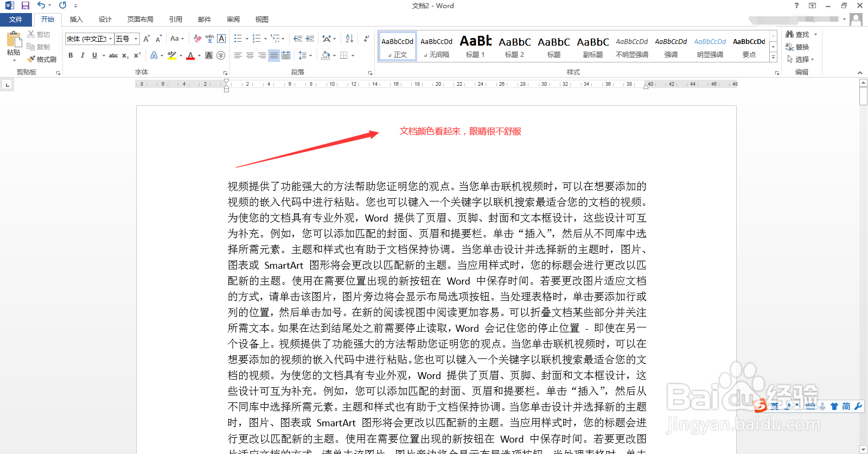
Task: Open enclosed characters (字) tool
Action: [221, 55]
